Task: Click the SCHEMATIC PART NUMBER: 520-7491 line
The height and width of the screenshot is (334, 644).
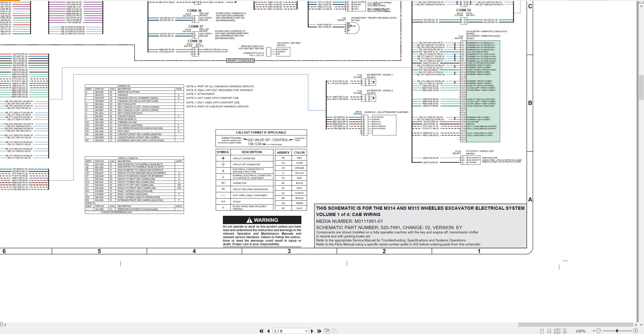Action: pos(389,228)
